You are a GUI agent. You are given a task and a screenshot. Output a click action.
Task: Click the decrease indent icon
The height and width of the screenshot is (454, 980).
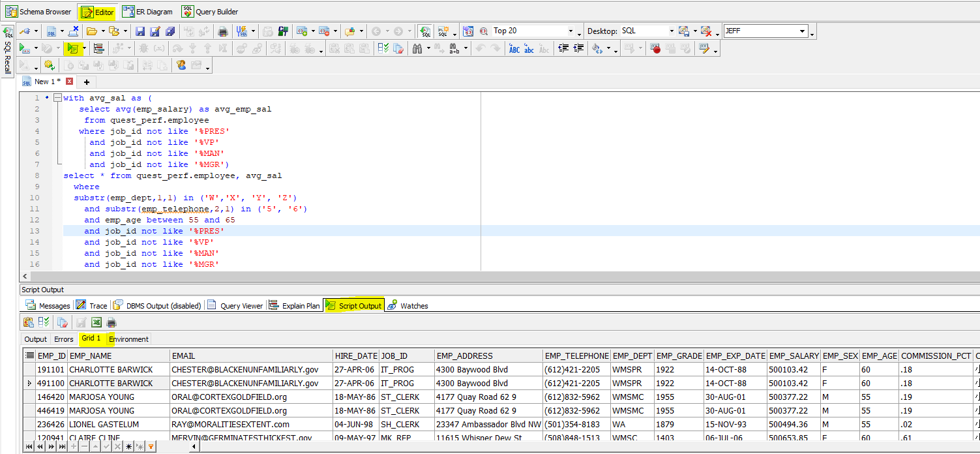click(563, 48)
